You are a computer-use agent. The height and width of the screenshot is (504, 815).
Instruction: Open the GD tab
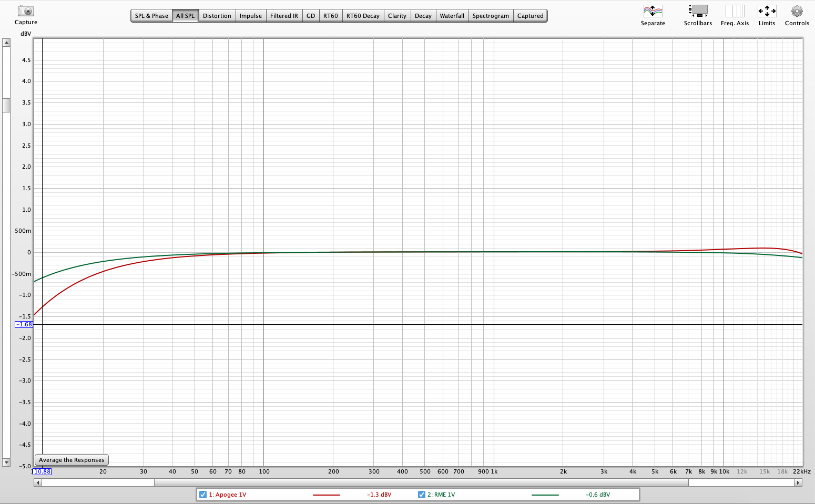click(x=311, y=16)
